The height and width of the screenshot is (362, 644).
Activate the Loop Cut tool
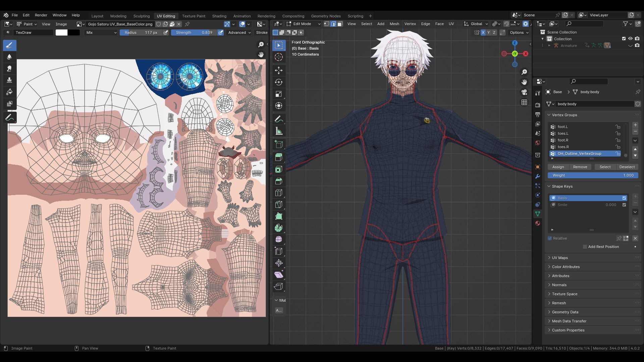coord(279,193)
